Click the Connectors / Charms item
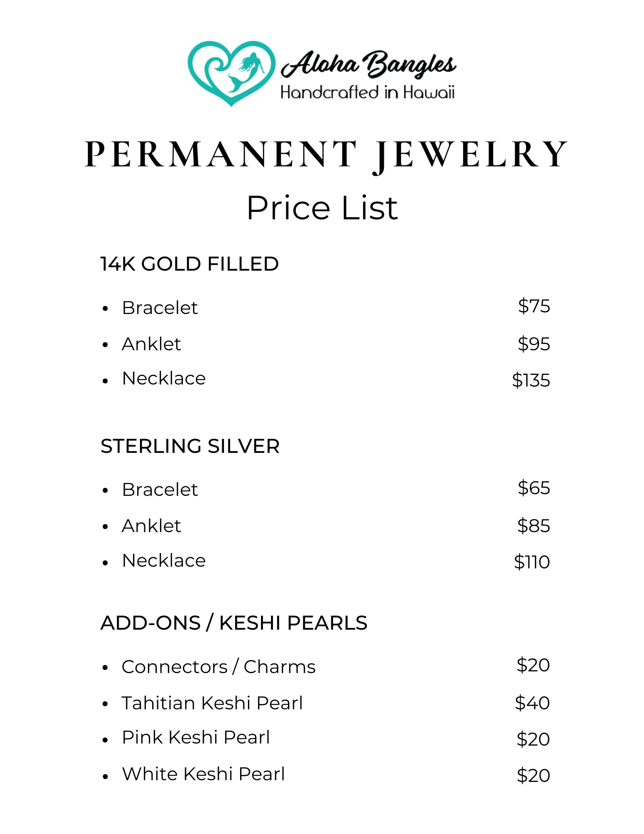The image size is (644, 834). pos(218,667)
